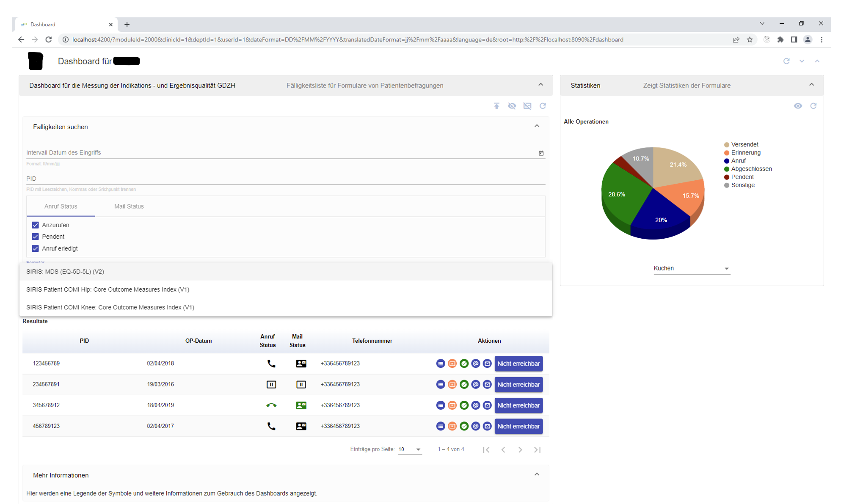Switch to the Mail Status tab

129,207
